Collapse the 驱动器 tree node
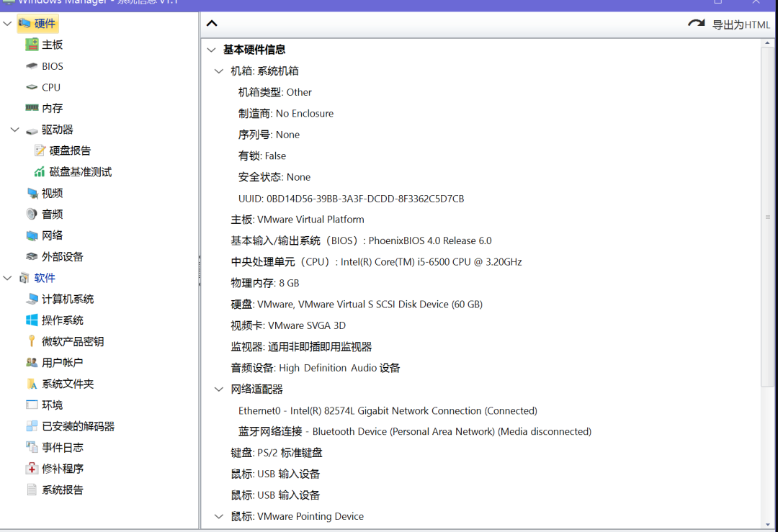 tap(15, 130)
